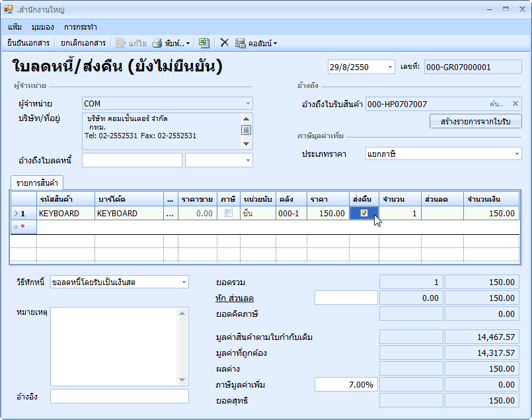This screenshot has height=420, width=532.
Task: Click the application icon in the title bar
Action: (x=9, y=10)
